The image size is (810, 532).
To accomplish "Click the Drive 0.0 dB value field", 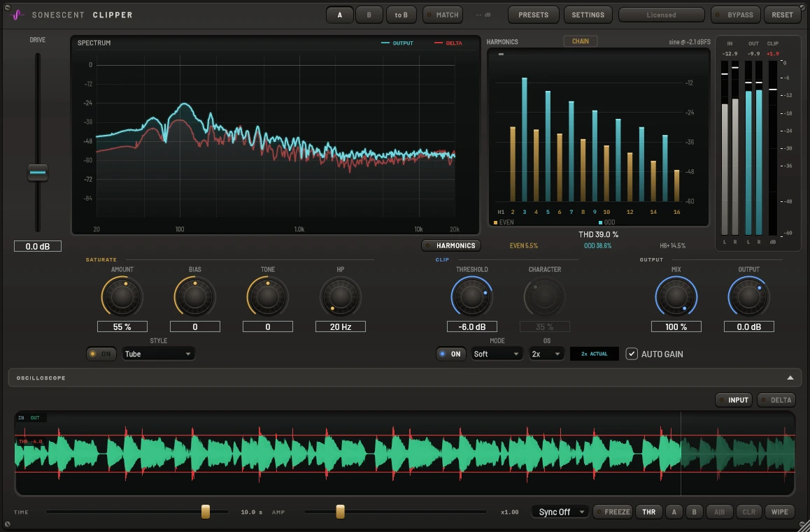I will (38, 246).
